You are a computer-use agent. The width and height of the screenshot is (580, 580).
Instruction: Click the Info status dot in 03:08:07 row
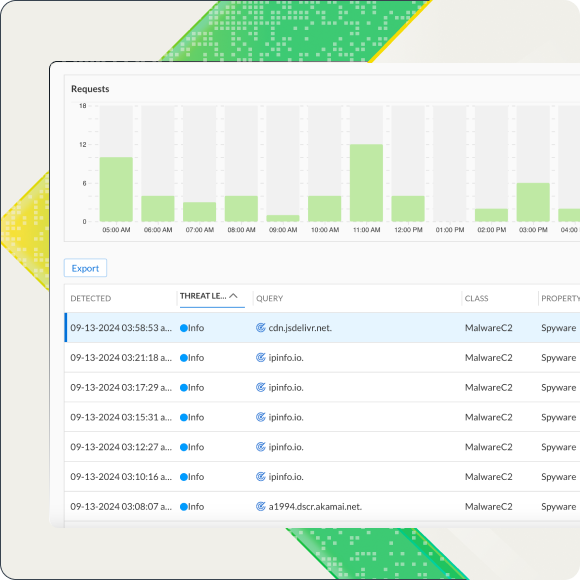[x=184, y=507]
